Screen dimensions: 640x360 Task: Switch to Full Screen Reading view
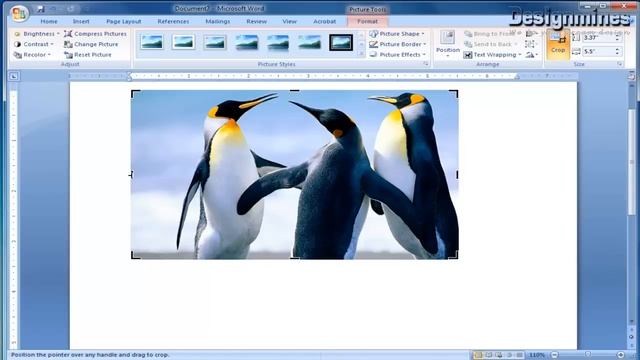(489, 355)
